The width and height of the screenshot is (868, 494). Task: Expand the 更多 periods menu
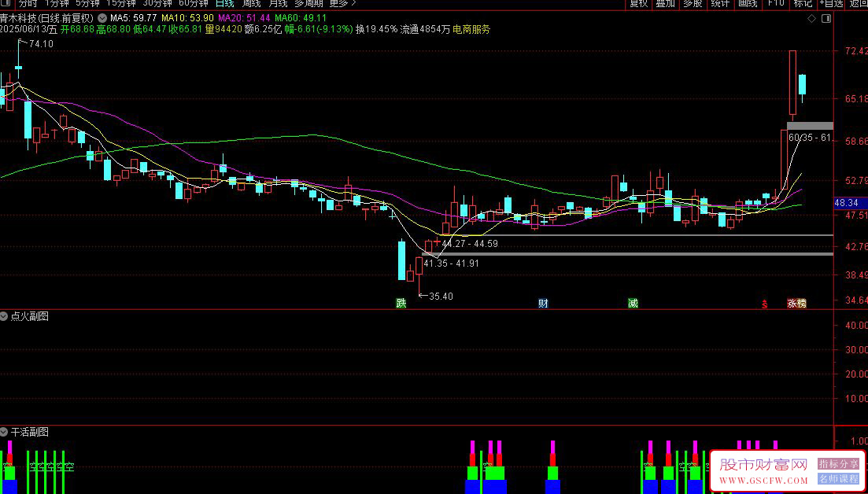(342, 3)
